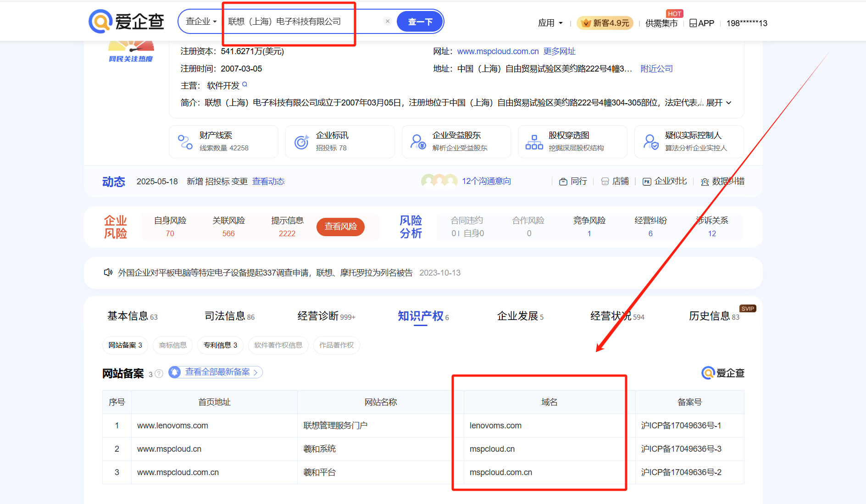Click the company name search input field
Viewport: 866px width, 504px height.
tap(303, 22)
